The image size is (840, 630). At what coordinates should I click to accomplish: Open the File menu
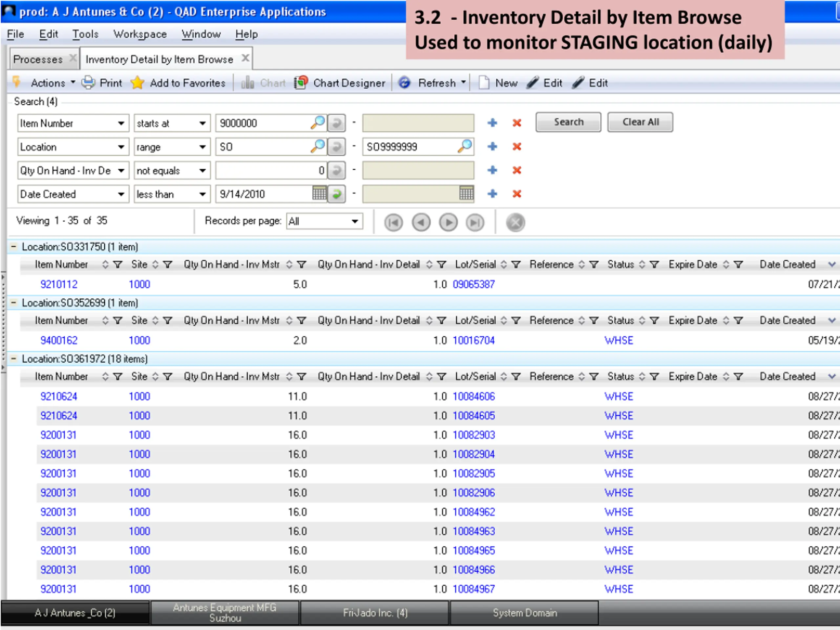(15, 34)
